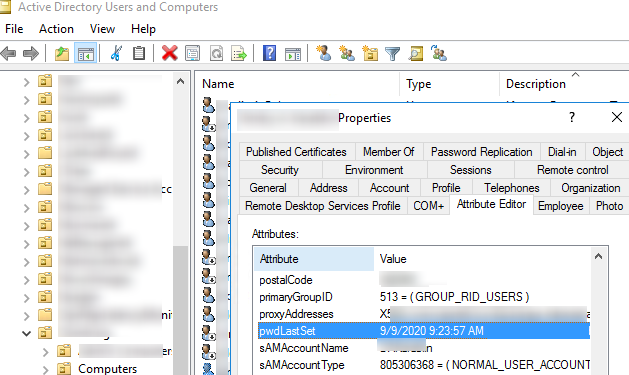This screenshot has height=375, width=629.
Task: Expand the Computers tree node
Action: click(45, 369)
